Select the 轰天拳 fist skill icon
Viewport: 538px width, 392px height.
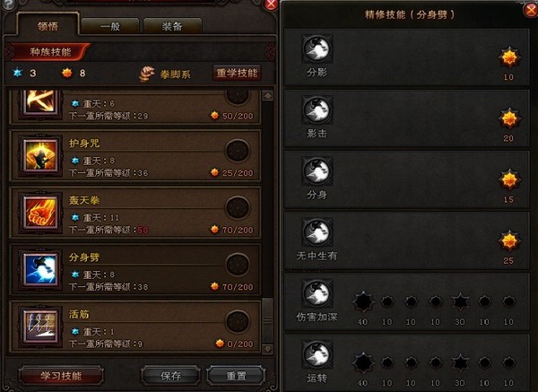tap(40, 213)
